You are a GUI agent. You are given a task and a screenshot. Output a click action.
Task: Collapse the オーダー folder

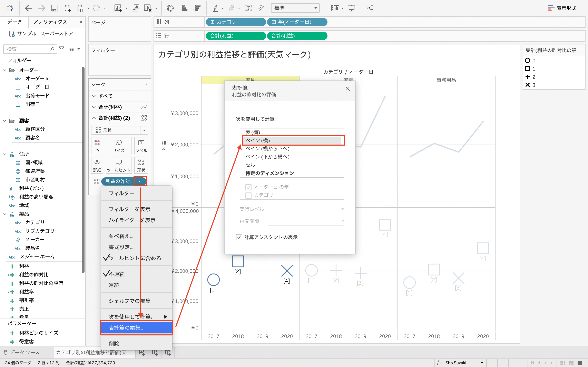coord(5,70)
